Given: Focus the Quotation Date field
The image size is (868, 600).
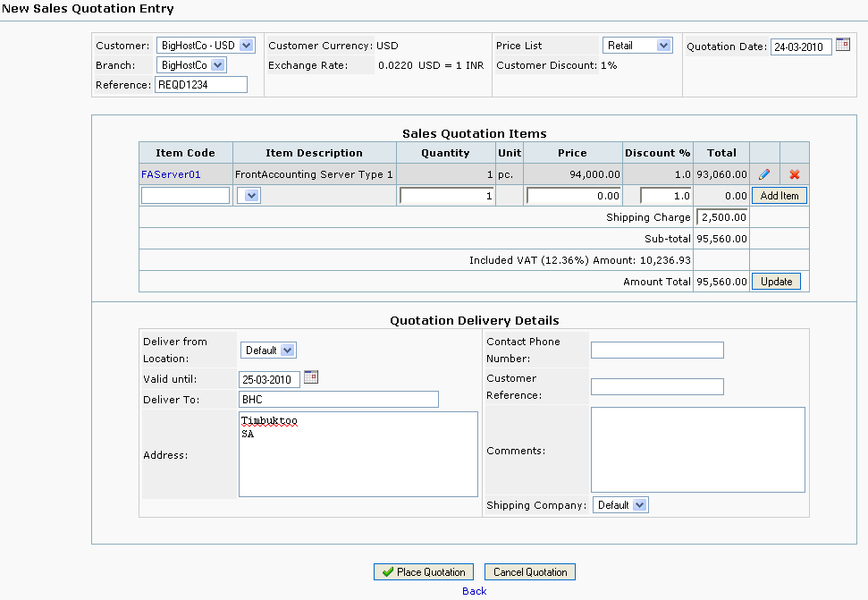Looking at the screenshot, I should pos(801,47).
